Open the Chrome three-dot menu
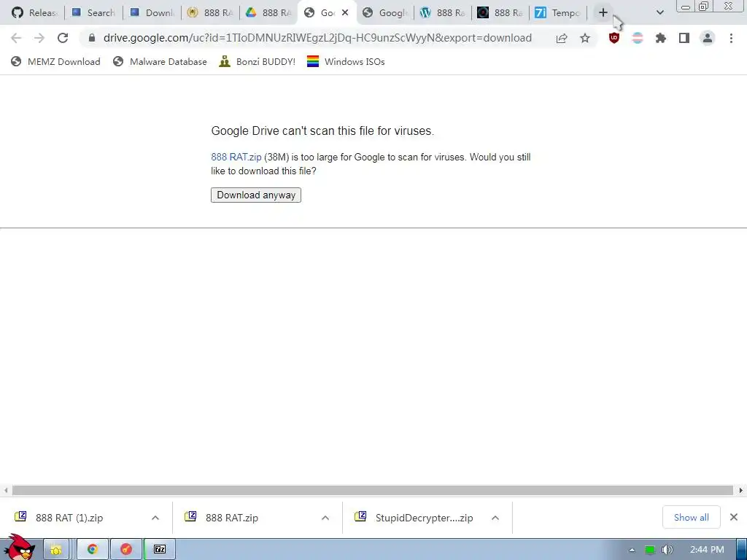The width and height of the screenshot is (747, 560). (x=731, y=38)
